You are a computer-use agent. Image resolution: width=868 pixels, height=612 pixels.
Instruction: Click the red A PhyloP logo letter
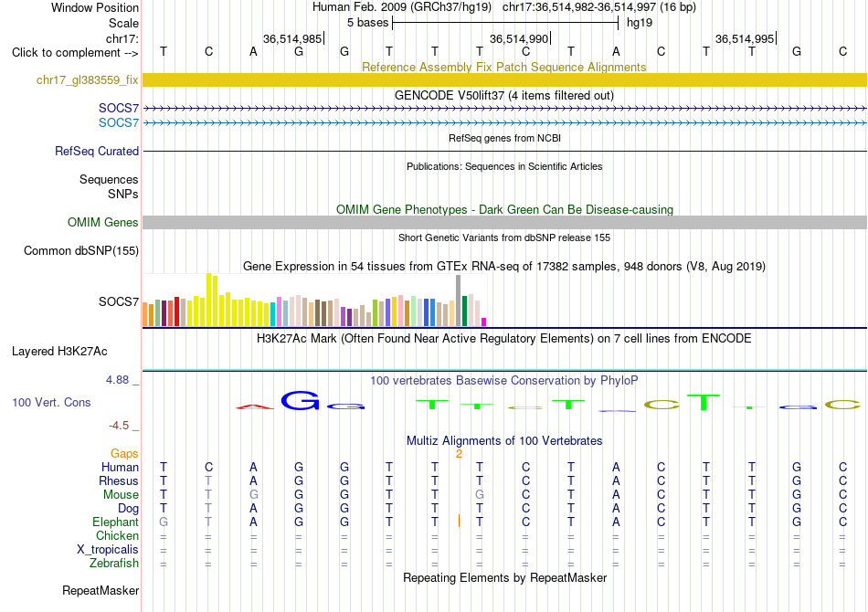tap(254, 406)
